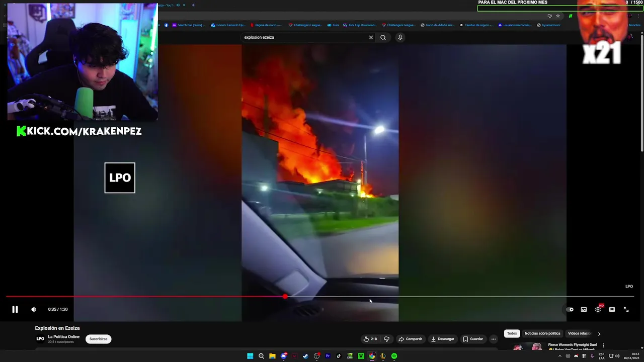Open the Fierce Women's Flyweight Duel thumbnail
The width and height of the screenshot is (644, 362).
(x=527, y=347)
